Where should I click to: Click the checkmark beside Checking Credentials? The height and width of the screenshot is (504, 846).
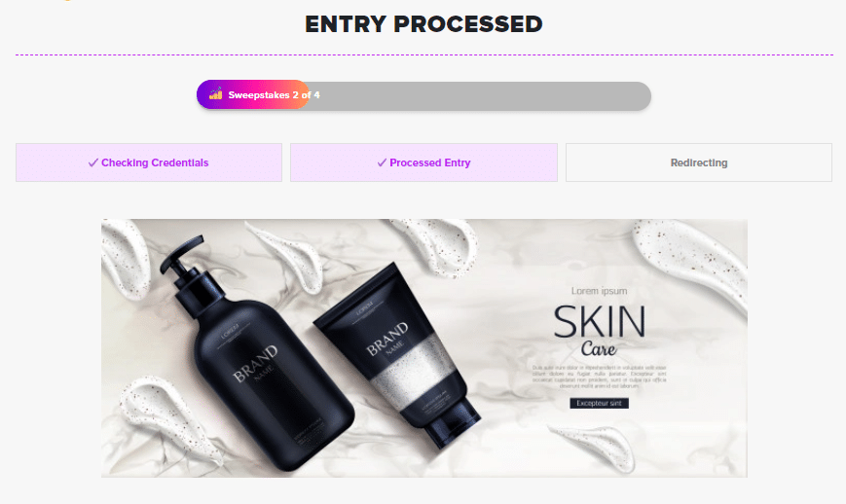93,162
